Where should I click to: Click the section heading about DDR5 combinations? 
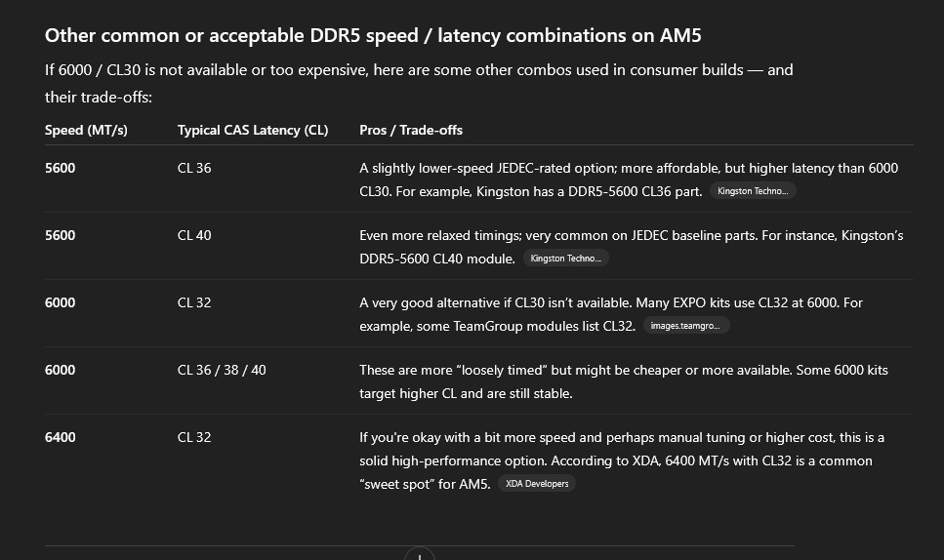(x=373, y=35)
